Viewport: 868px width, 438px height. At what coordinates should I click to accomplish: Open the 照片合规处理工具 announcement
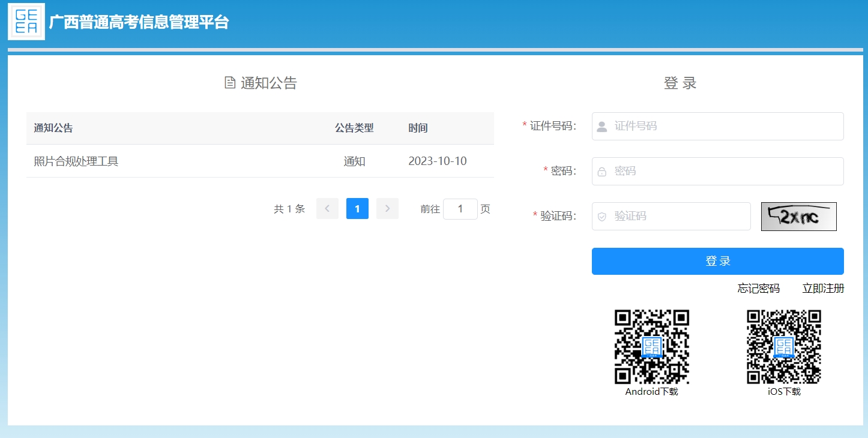76,161
